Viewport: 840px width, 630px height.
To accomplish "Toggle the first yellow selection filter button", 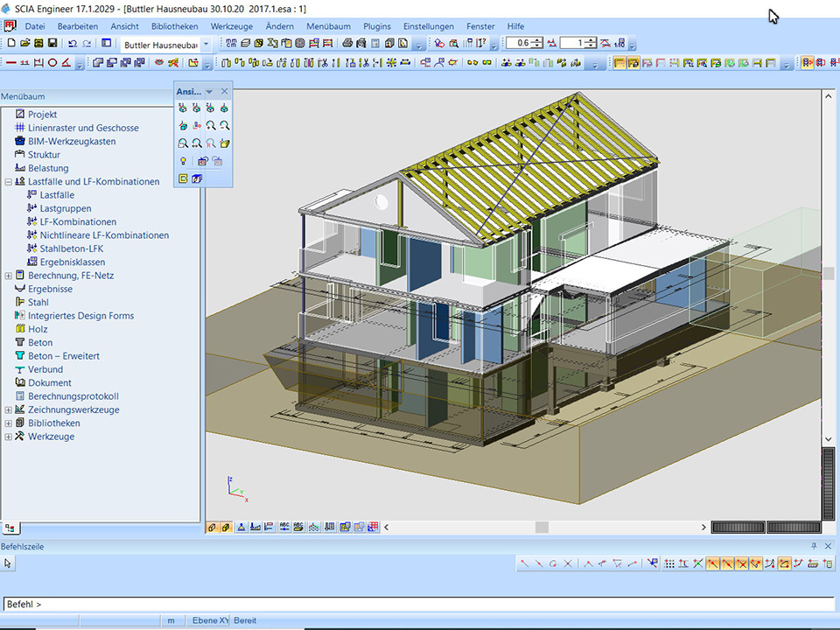I will pyautogui.click(x=619, y=62).
